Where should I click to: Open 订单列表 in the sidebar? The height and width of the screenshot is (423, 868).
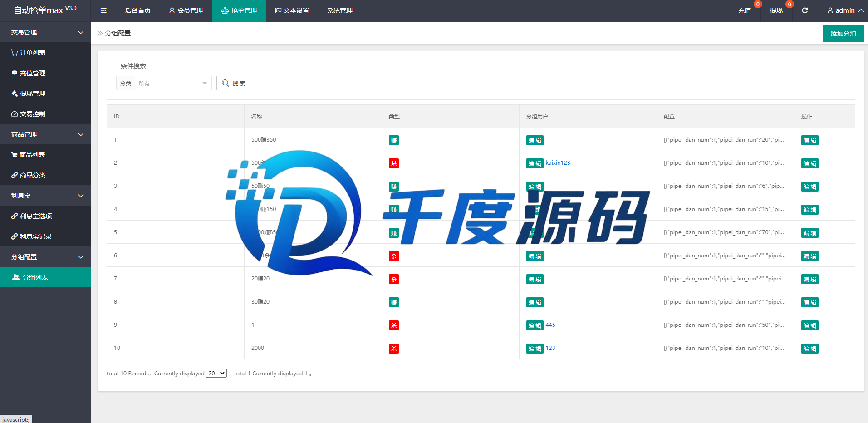tap(45, 53)
